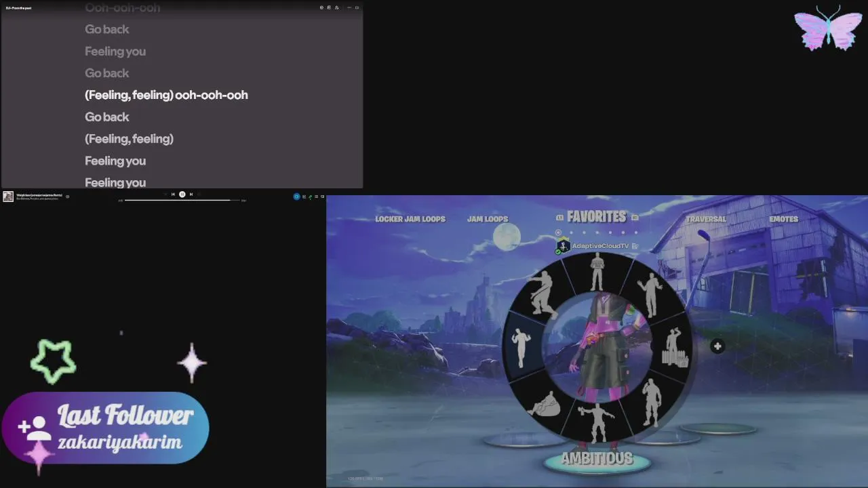868x488 pixels.
Task: Select the lower-right standing emote slot
Action: (651, 401)
